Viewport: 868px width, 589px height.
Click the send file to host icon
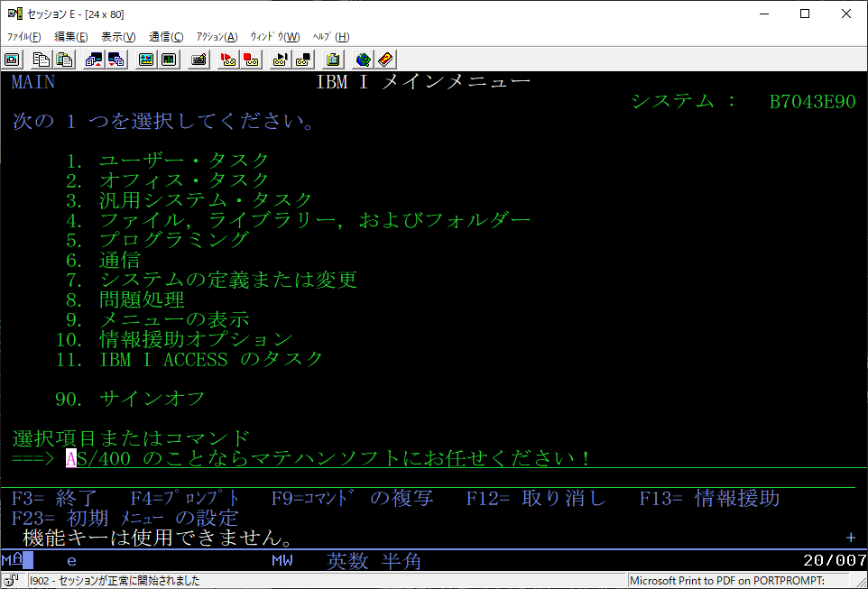click(95, 60)
